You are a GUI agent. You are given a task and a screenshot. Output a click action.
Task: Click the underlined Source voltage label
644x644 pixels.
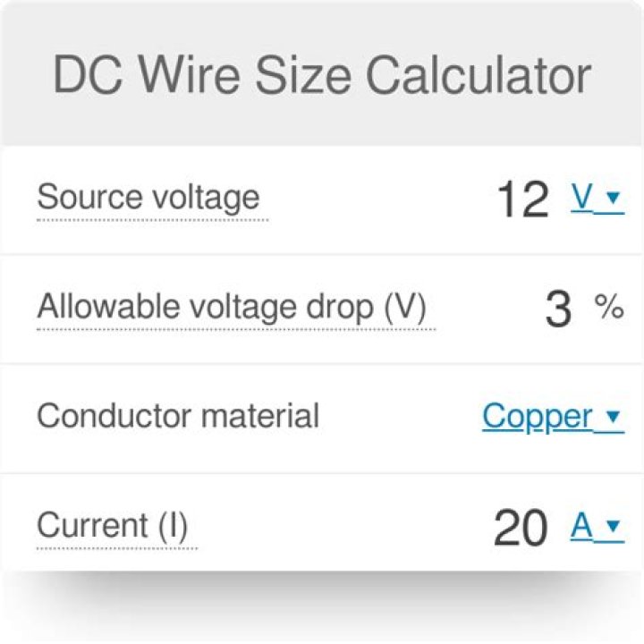click(x=148, y=197)
